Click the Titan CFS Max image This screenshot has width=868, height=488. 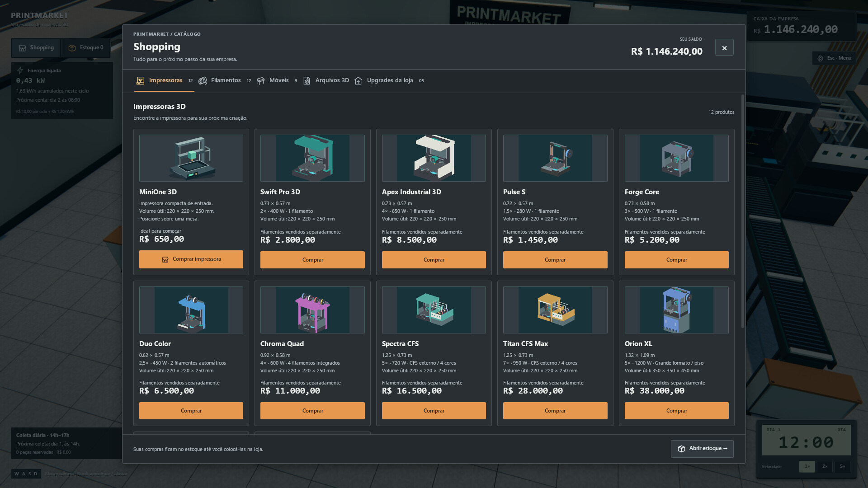(555, 310)
